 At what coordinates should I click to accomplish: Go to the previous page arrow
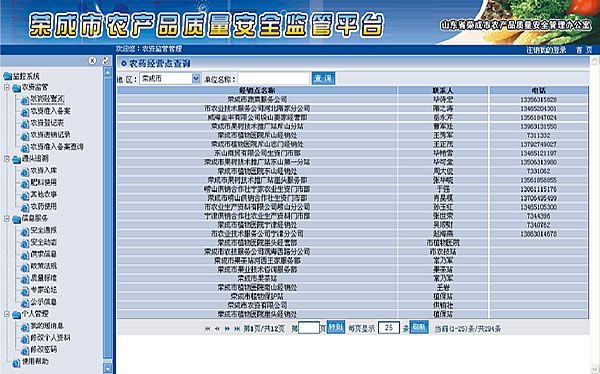point(217,328)
